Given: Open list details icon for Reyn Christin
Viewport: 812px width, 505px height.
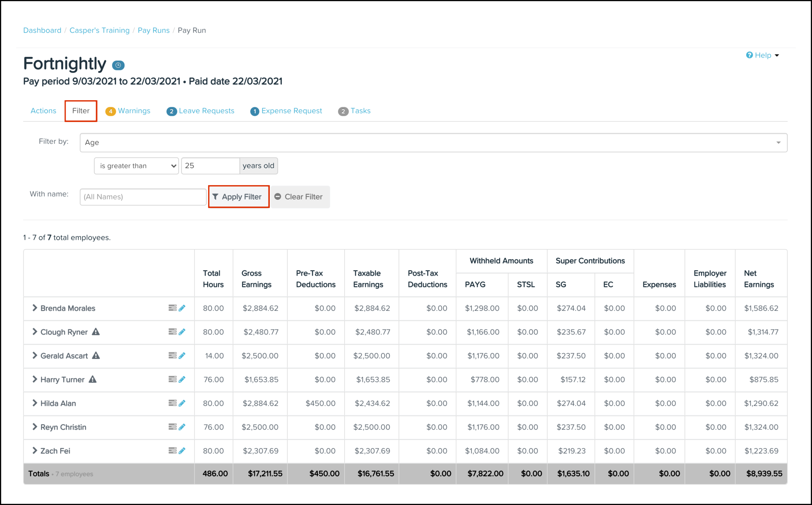Looking at the screenshot, I should [x=172, y=427].
